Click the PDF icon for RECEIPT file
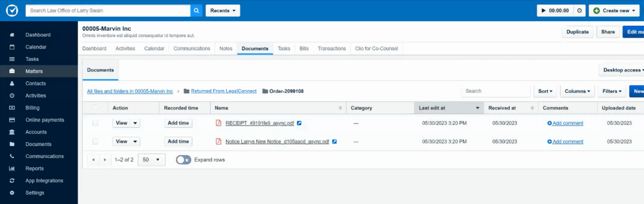The image size is (644, 204). pos(219,123)
